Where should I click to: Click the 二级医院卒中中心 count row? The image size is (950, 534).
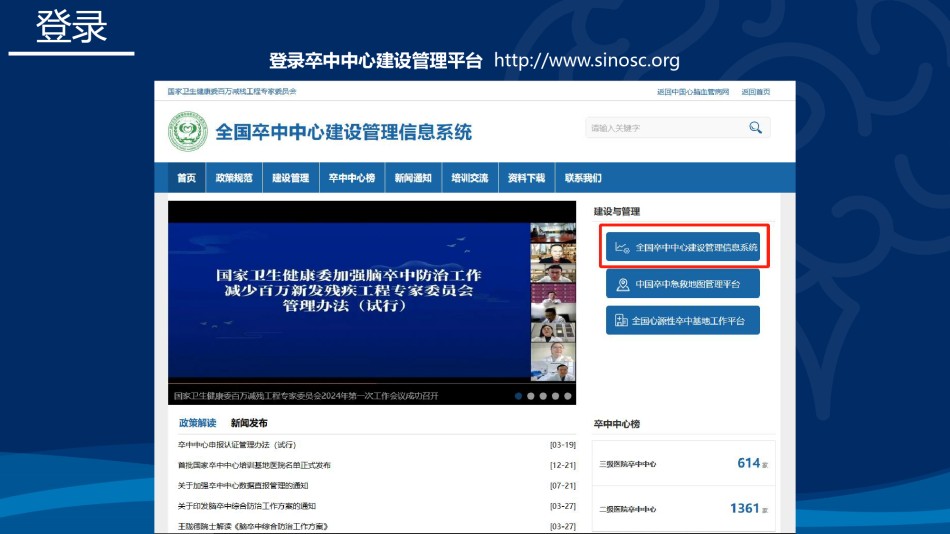coord(683,509)
